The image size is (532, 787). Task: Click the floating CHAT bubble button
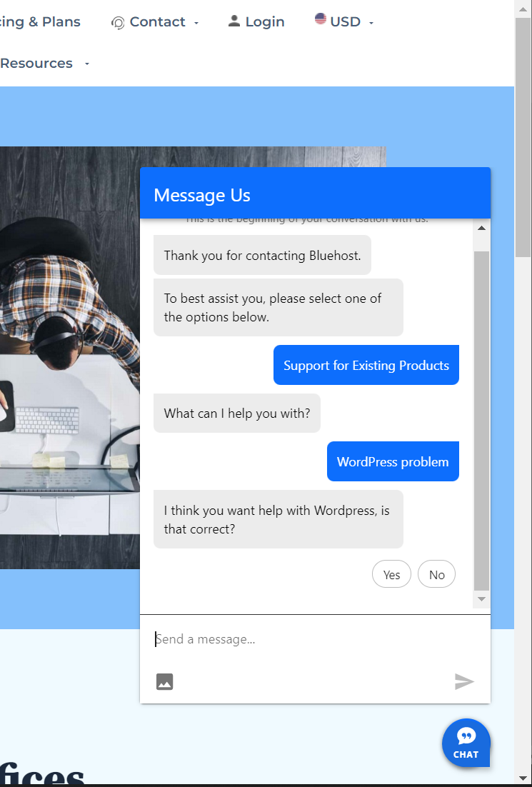466,743
